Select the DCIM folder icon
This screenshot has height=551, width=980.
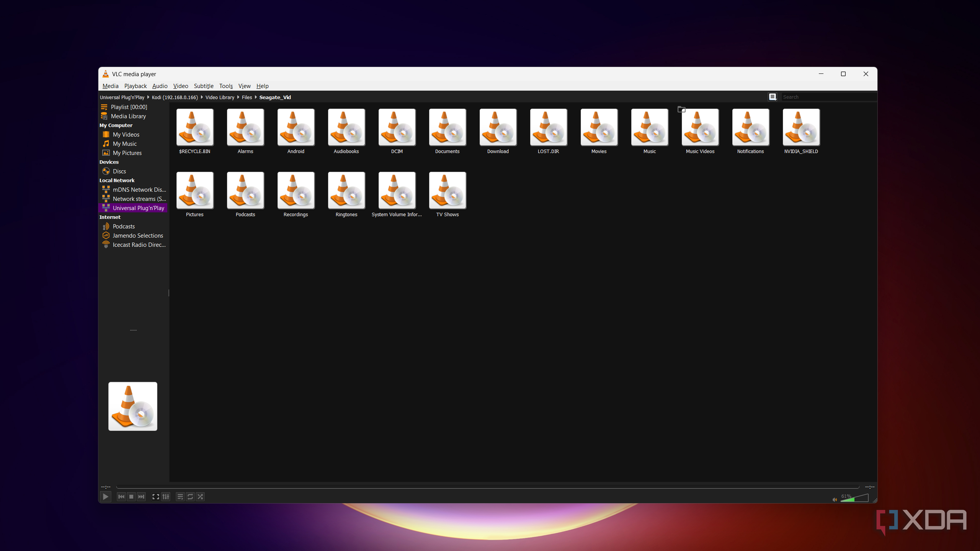click(x=397, y=127)
